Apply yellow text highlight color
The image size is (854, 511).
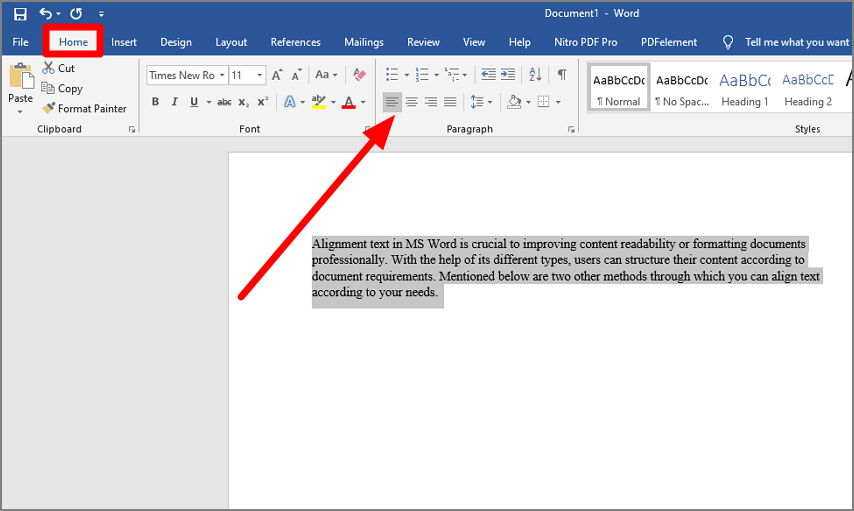point(319,102)
